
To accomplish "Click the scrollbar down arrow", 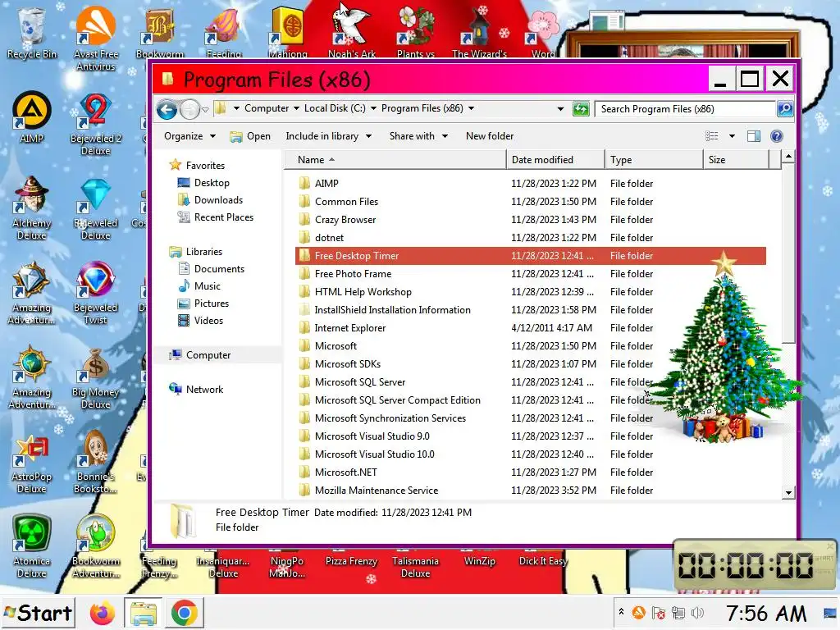I will 788,492.
